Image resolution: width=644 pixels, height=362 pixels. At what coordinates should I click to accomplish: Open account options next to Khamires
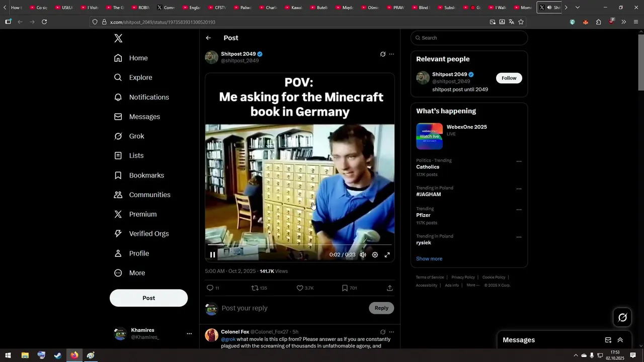click(189, 334)
